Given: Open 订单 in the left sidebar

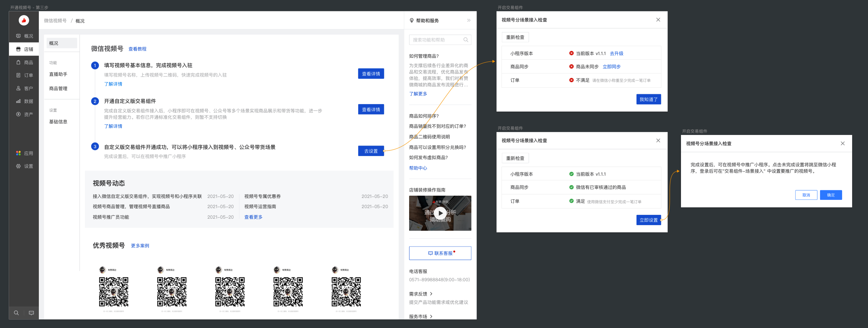Looking at the screenshot, I should pos(24,75).
